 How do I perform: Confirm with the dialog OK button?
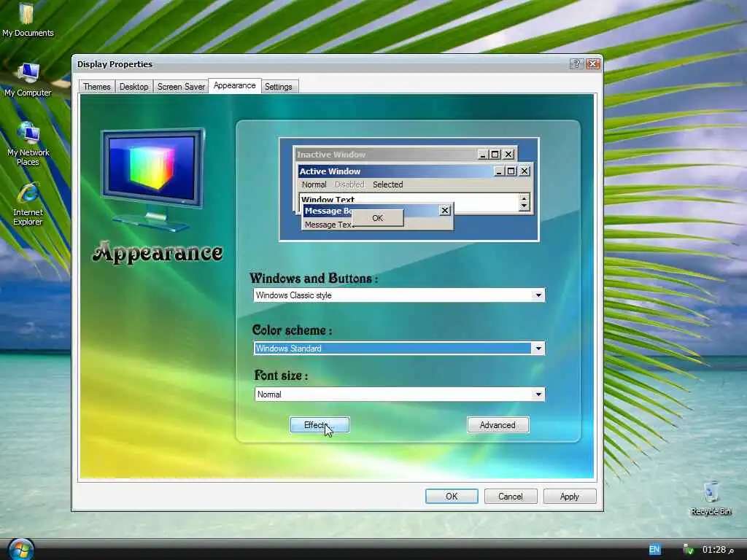[452, 496]
